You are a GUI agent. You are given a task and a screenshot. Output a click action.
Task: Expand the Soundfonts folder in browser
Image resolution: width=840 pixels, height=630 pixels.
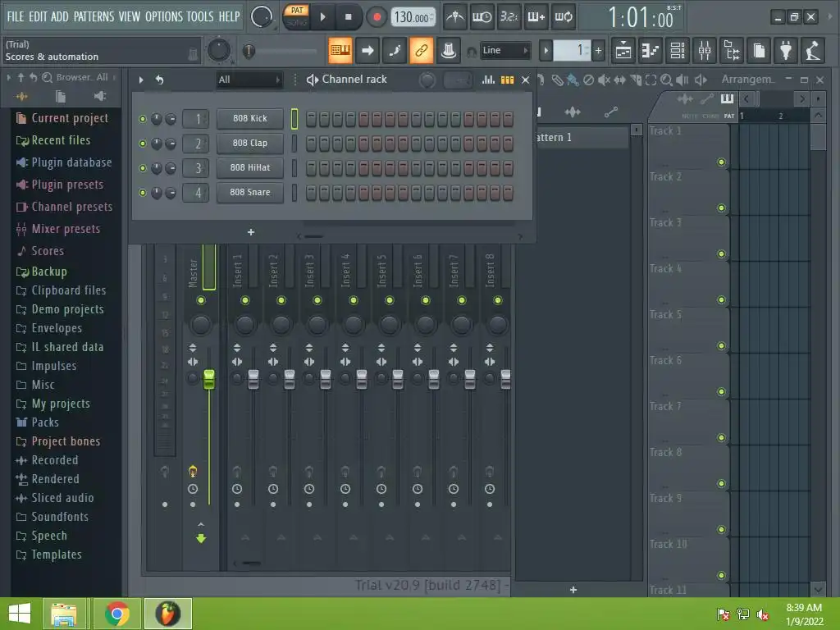[x=52, y=517]
